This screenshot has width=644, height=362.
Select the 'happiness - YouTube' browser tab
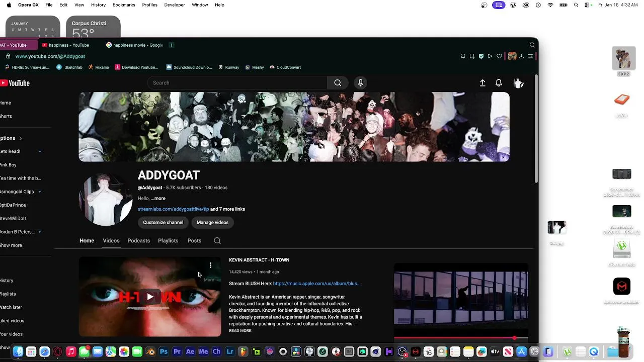coord(69,45)
